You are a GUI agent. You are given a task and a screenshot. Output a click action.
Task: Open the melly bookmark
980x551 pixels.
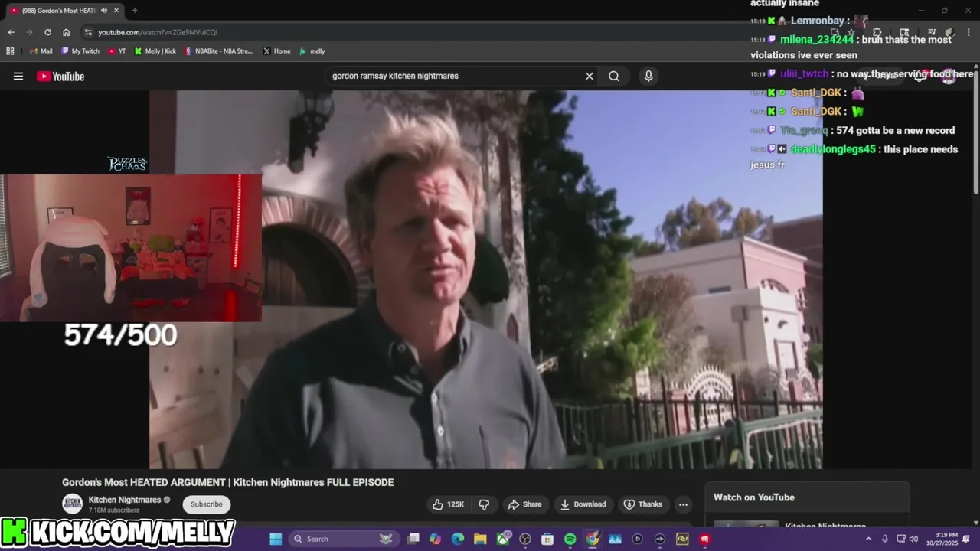(312, 51)
